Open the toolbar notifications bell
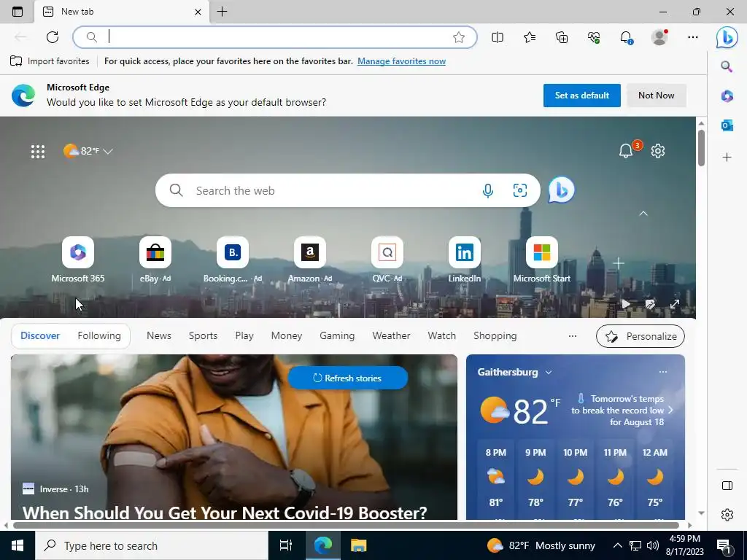This screenshot has height=560, width=747. point(626,37)
